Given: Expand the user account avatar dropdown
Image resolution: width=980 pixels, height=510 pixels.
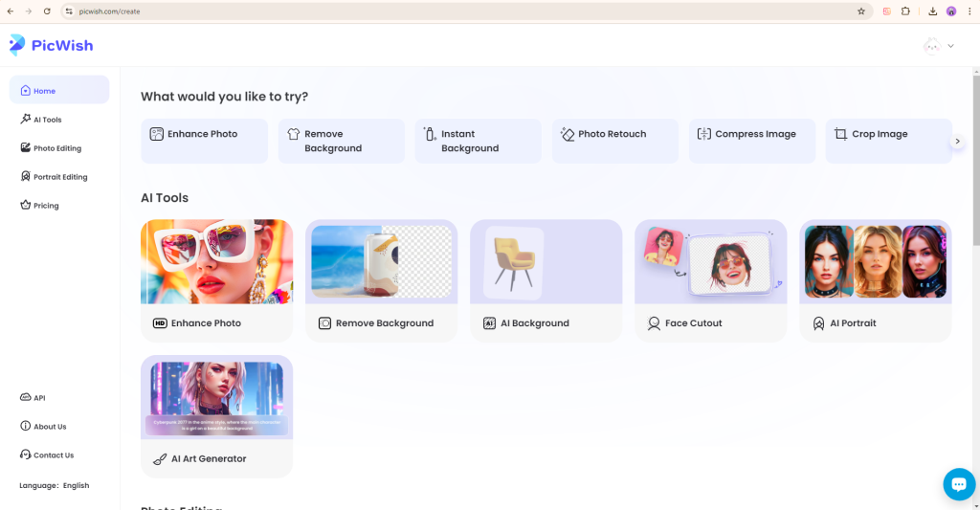Looking at the screenshot, I should point(938,46).
